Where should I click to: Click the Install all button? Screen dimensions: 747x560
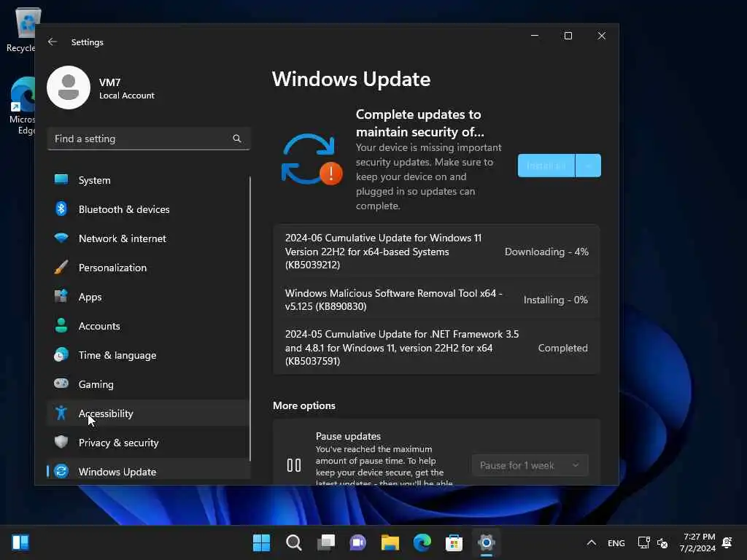coord(546,166)
